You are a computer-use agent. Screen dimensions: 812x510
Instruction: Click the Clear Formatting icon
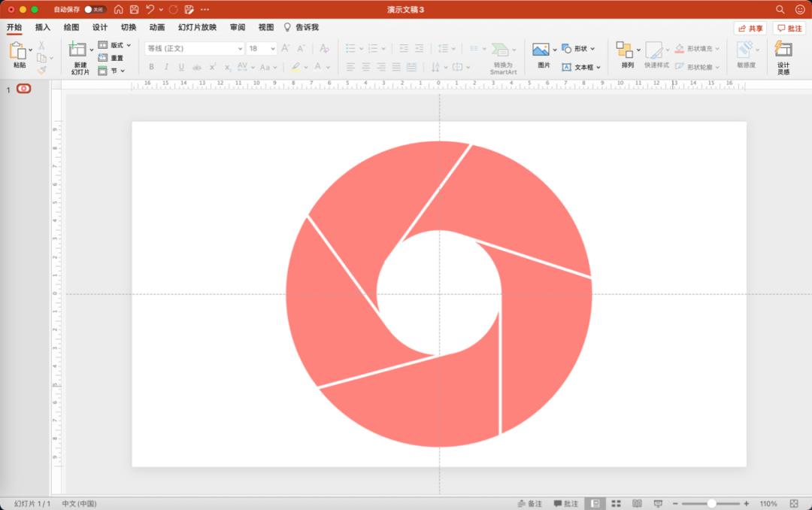tap(324, 48)
